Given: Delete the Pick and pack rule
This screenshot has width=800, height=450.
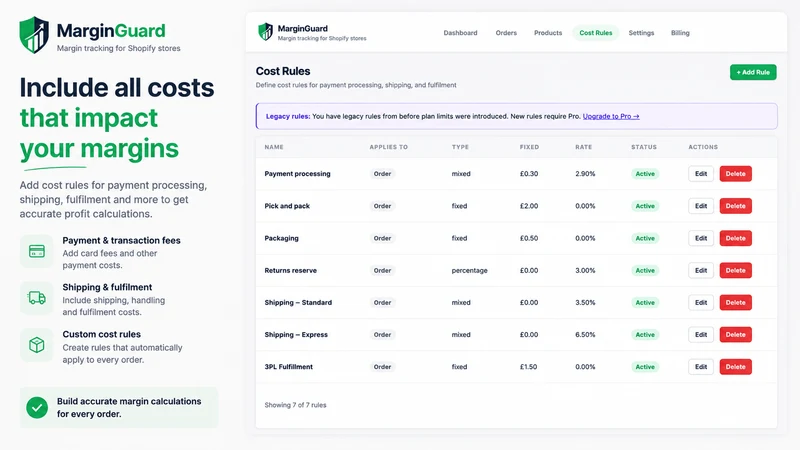Looking at the screenshot, I should pos(735,206).
